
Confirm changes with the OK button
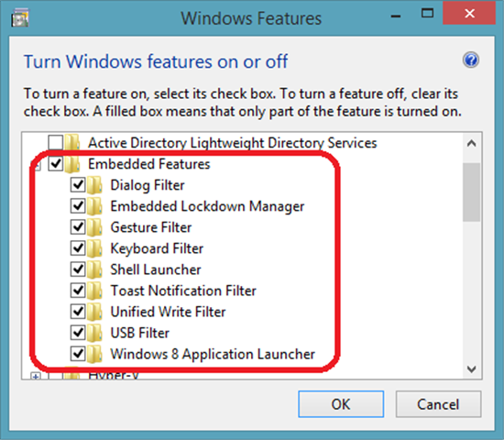click(341, 404)
